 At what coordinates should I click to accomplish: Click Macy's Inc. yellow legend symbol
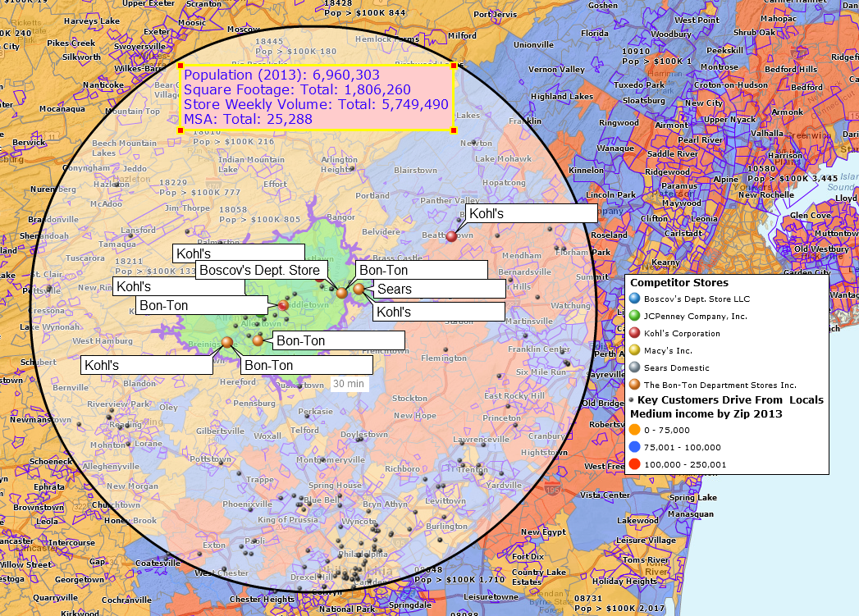click(634, 350)
